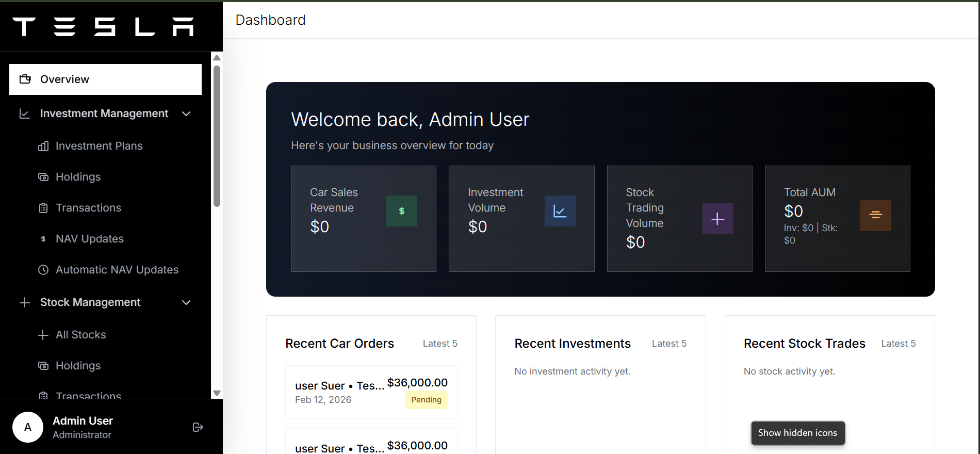
Task: Open the Car Sales Revenue card
Action: 364,219
